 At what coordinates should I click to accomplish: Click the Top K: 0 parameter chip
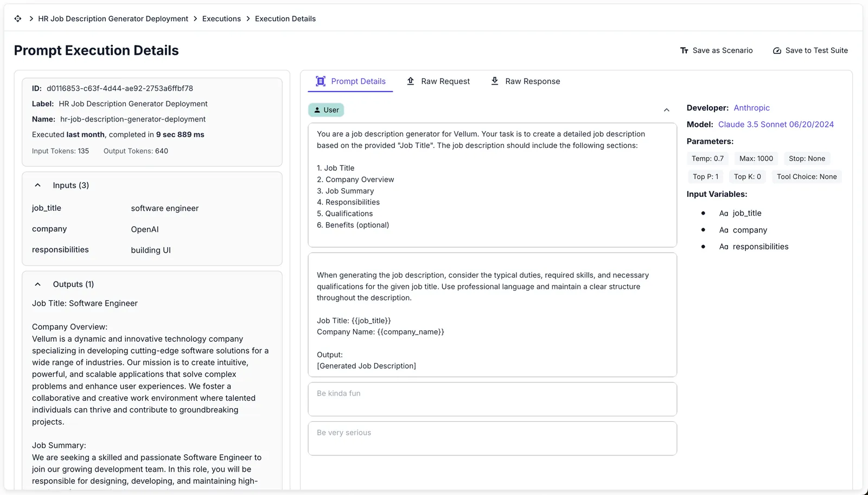click(x=748, y=177)
